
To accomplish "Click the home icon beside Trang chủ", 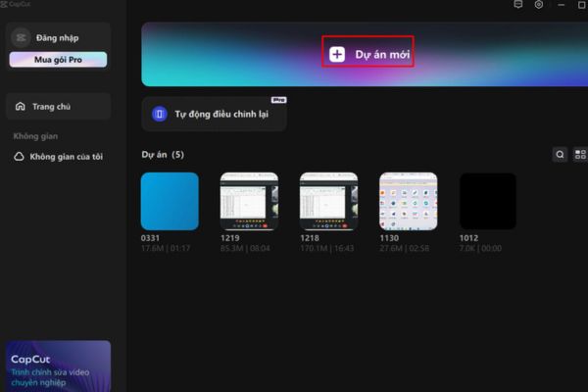I will point(19,106).
